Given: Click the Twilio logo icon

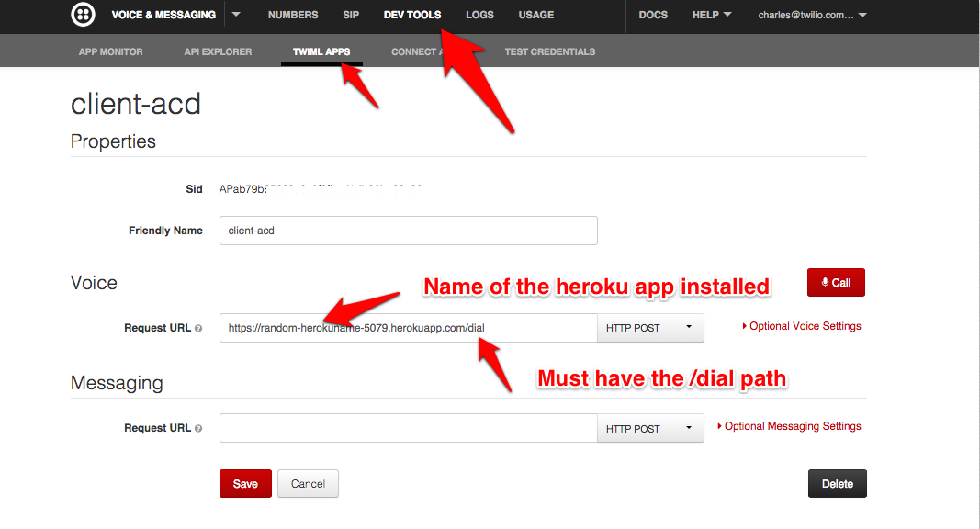Looking at the screenshot, I should 83,15.
